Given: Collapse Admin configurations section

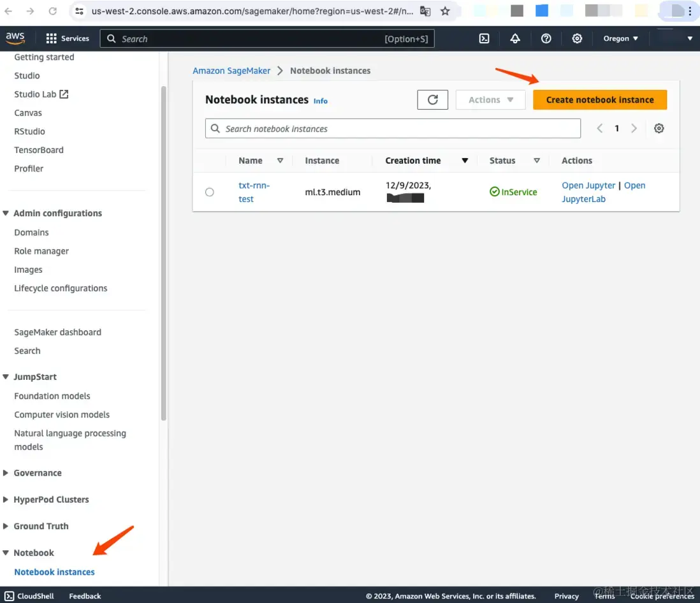Looking at the screenshot, I should click(6, 214).
